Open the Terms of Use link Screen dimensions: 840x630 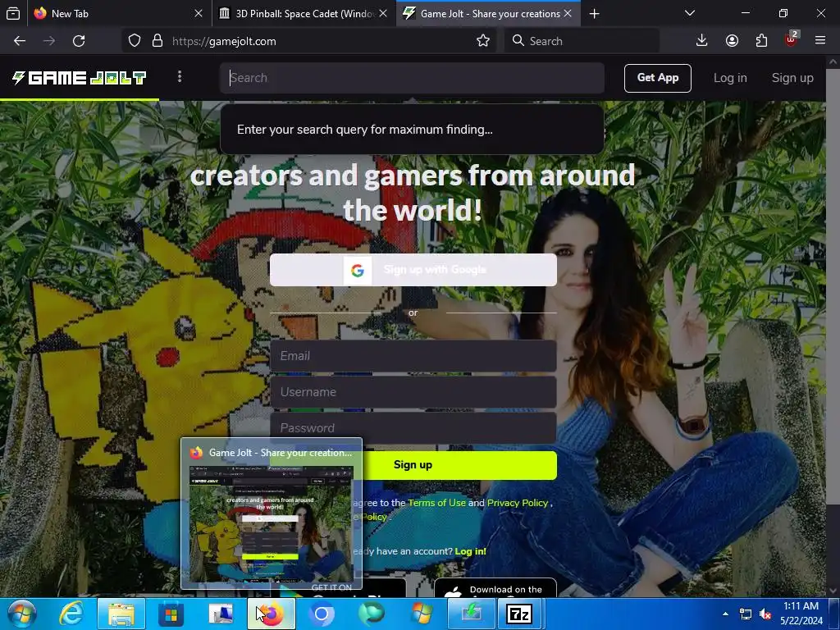[x=436, y=503]
